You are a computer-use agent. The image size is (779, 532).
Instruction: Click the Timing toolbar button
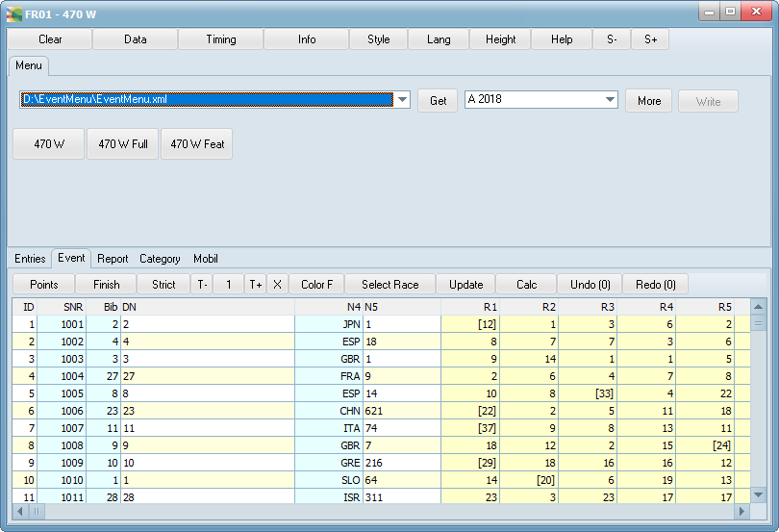[x=220, y=39]
